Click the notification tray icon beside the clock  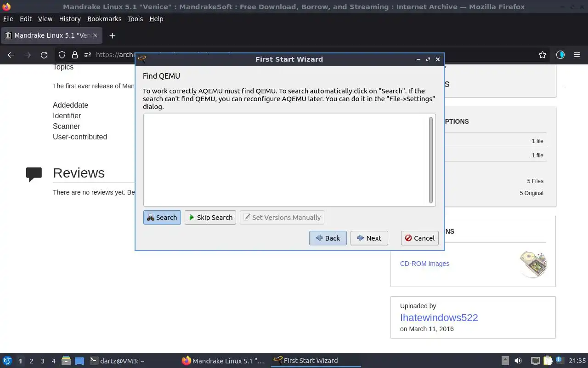coord(560,361)
